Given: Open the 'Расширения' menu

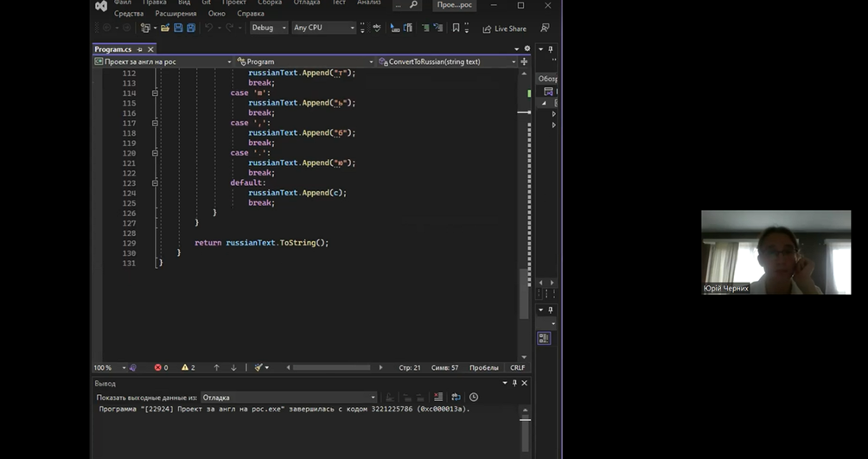Looking at the screenshot, I should click(176, 13).
